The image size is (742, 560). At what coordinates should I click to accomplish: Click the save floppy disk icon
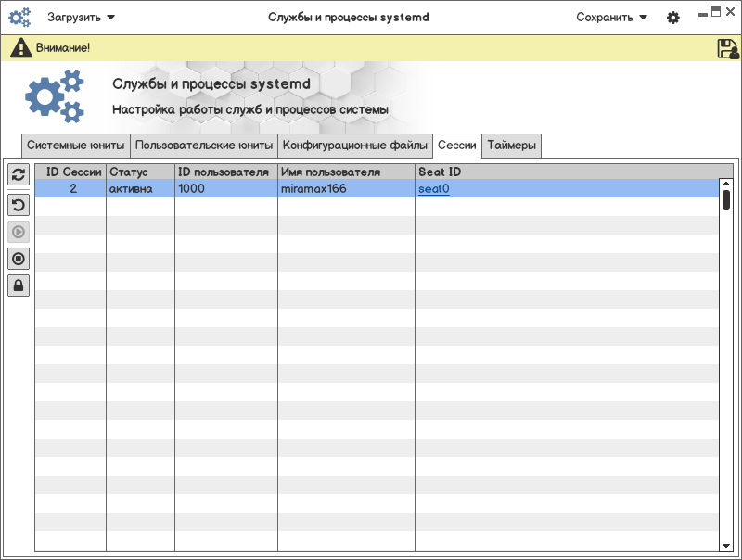(x=727, y=49)
